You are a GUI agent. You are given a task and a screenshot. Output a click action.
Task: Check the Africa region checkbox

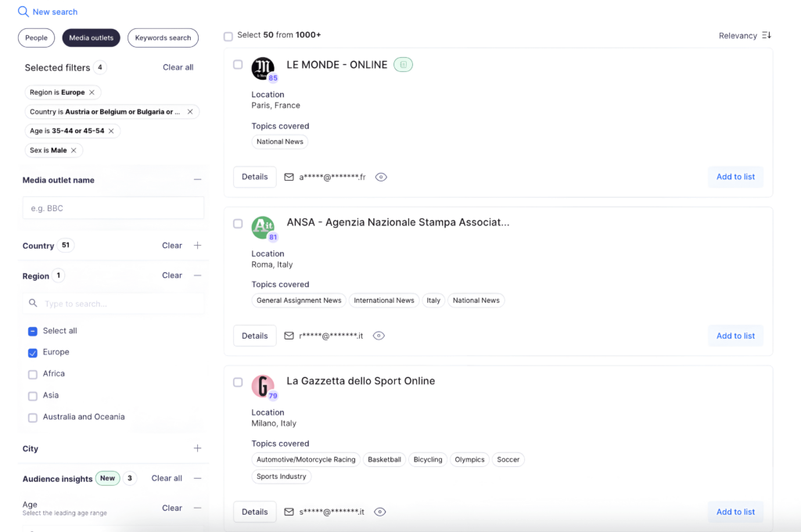[33, 374]
